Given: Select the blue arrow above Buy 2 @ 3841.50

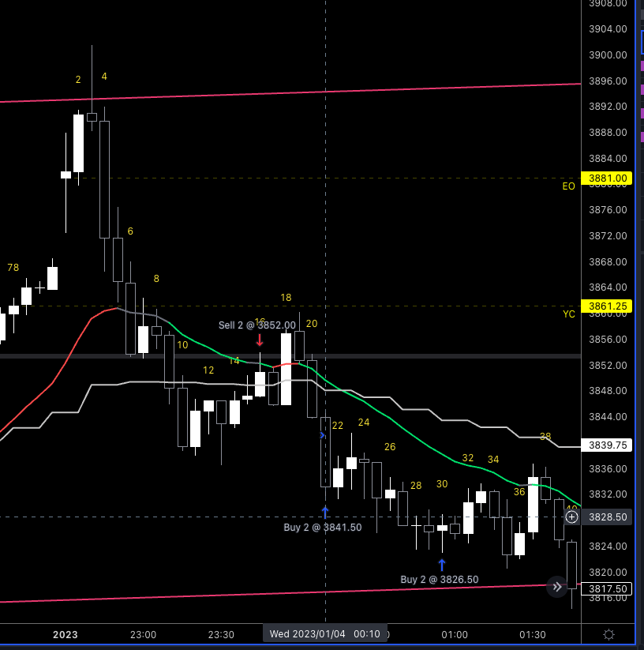Looking at the screenshot, I should tap(325, 513).
